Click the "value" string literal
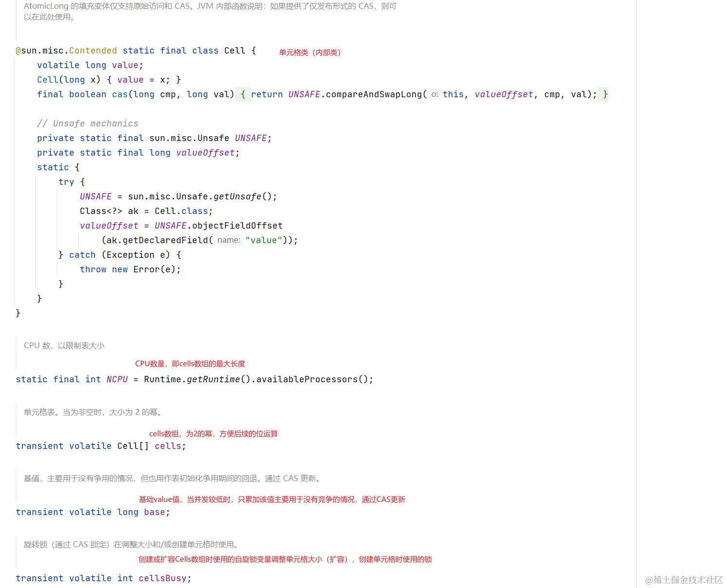 point(264,240)
